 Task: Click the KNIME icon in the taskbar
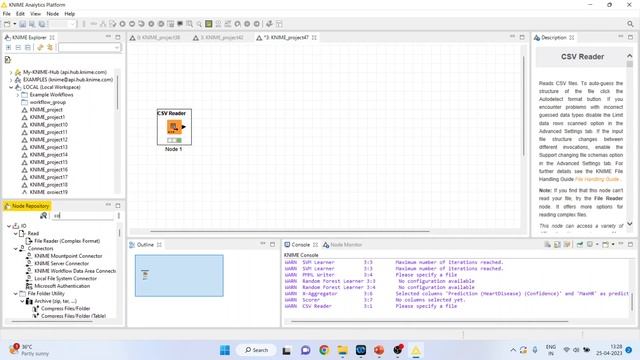click(416, 350)
